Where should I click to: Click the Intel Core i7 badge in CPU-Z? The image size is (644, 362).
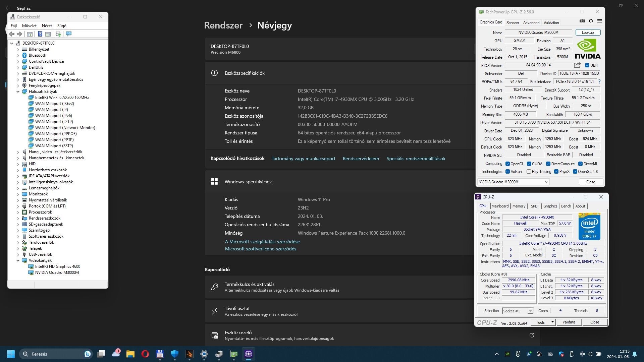click(x=589, y=226)
